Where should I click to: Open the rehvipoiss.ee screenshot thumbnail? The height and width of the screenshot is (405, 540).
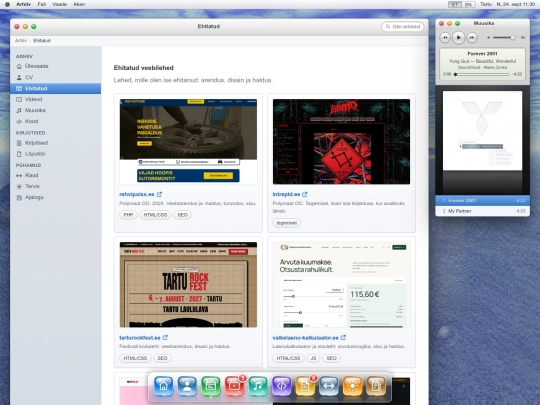point(188,142)
